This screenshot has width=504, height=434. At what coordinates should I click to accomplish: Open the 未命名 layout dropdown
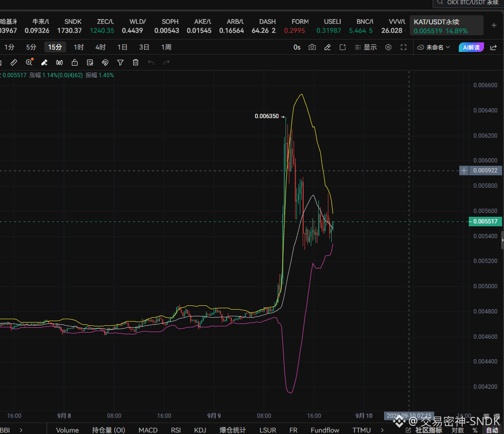tap(434, 47)
